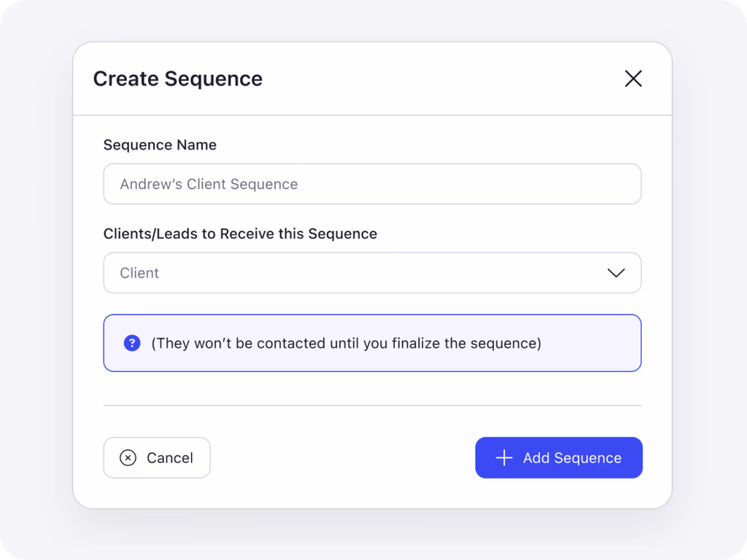Click the gray backdrop outside the dialog
This screenshot has width=747, height=560.
pyautogui.click(x=36, y=292)
